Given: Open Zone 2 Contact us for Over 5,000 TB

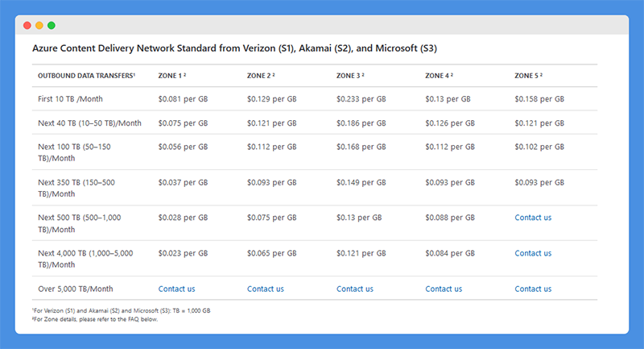Looking at the screenshot, I should (266, 289).
